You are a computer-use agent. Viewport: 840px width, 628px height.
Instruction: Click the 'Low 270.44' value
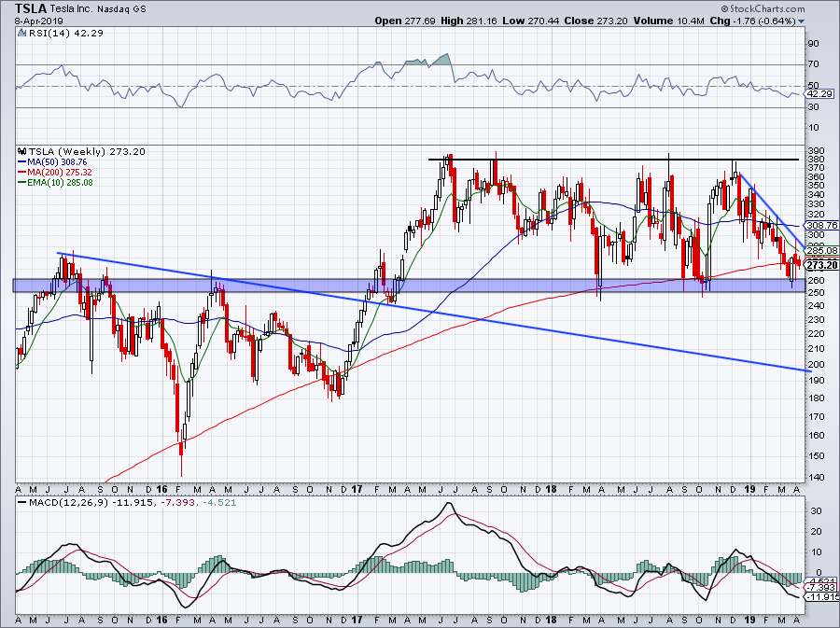(x=530, y=21)
